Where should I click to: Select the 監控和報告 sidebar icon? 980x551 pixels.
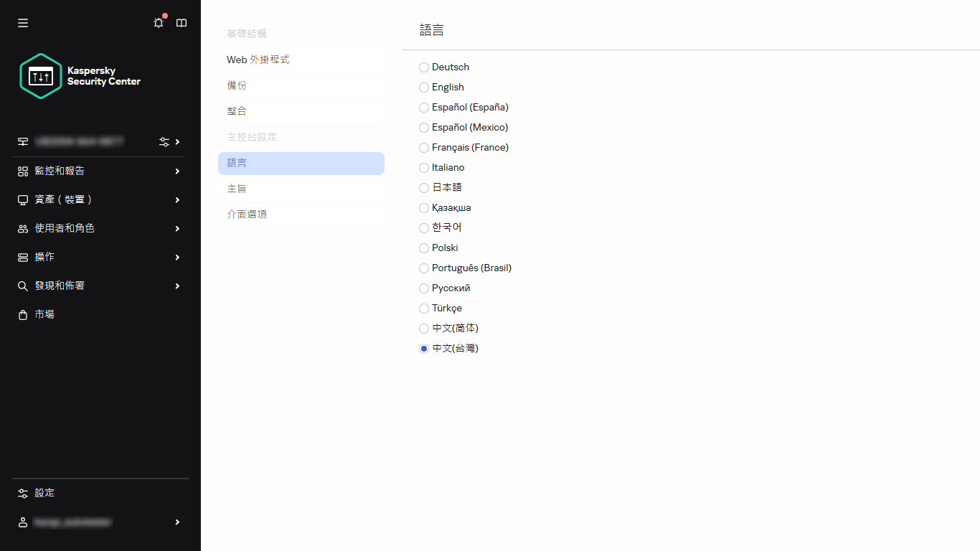click(22, 171)
